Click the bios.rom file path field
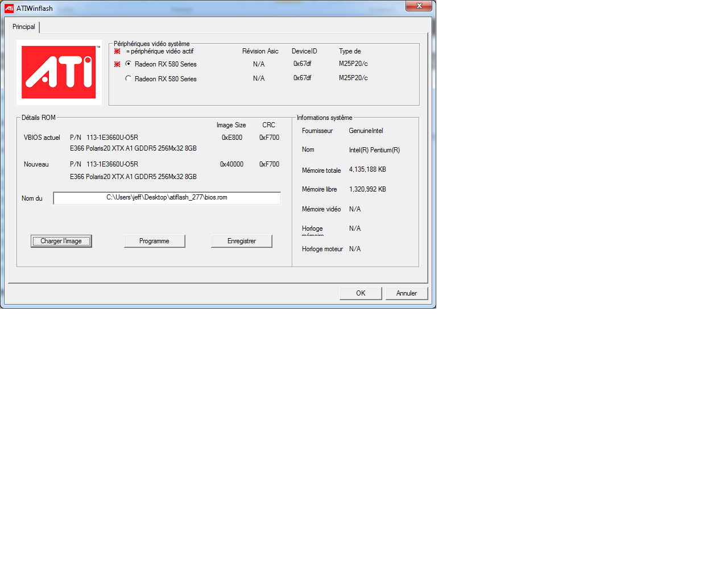 click(x=167, y=198)
